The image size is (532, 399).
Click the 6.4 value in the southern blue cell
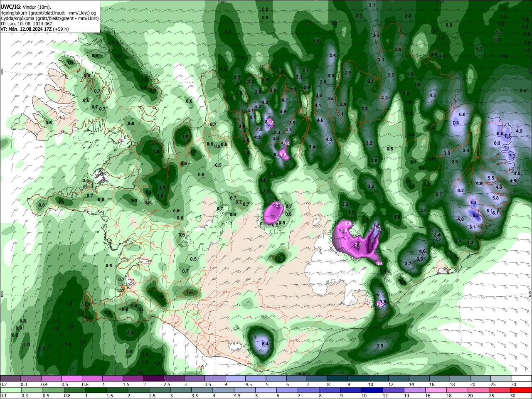tap(266, 344)
